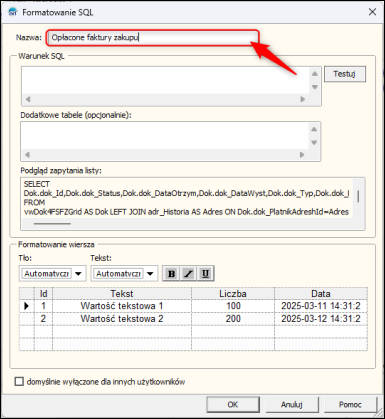385x419 pixels.
Task: Click the Liczba column header
Action: coord(233,294)
